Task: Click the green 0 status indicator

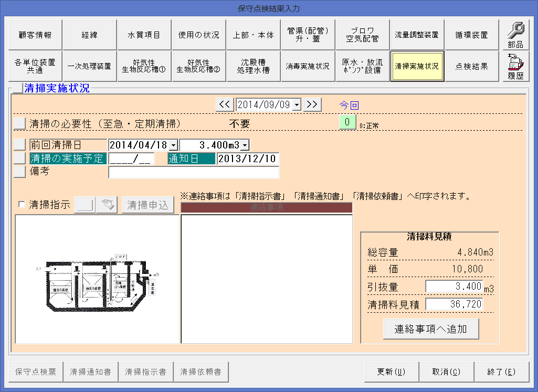Action: [347, 123]
